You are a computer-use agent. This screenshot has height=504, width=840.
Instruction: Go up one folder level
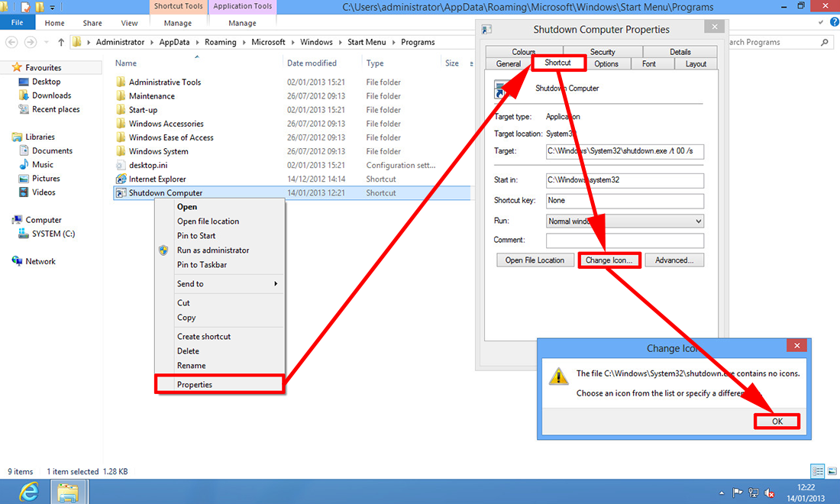tap(61, 42)
